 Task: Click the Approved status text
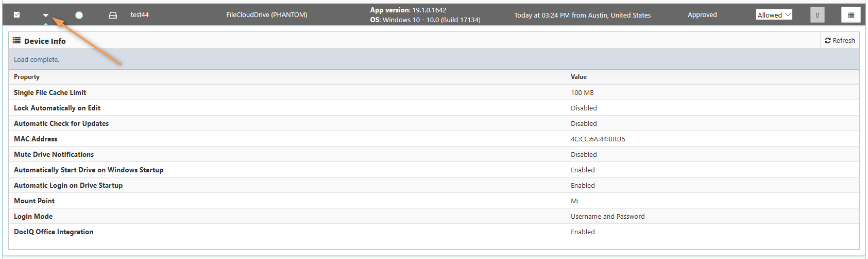(702, 15)
